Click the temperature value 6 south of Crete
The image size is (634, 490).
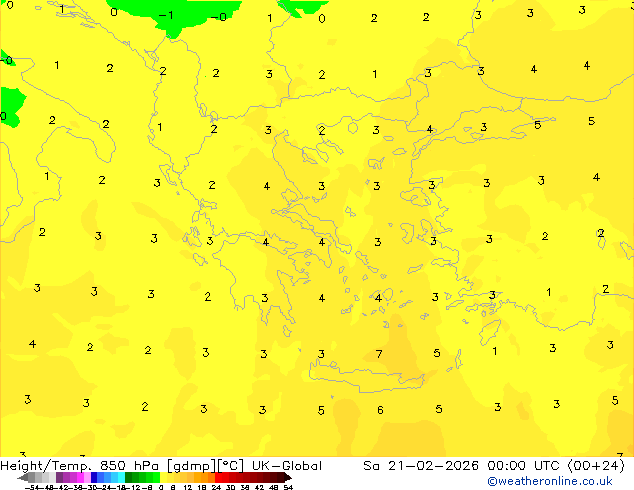[x=380, y=410]
